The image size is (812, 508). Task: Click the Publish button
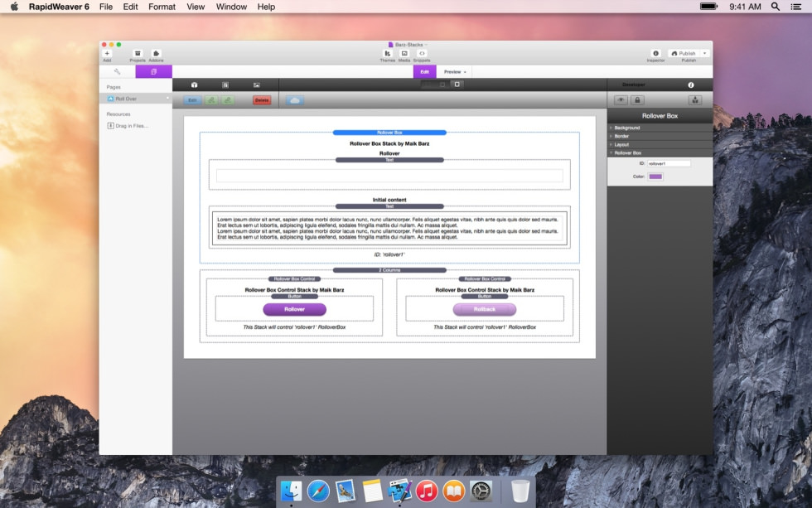[684, 53]
